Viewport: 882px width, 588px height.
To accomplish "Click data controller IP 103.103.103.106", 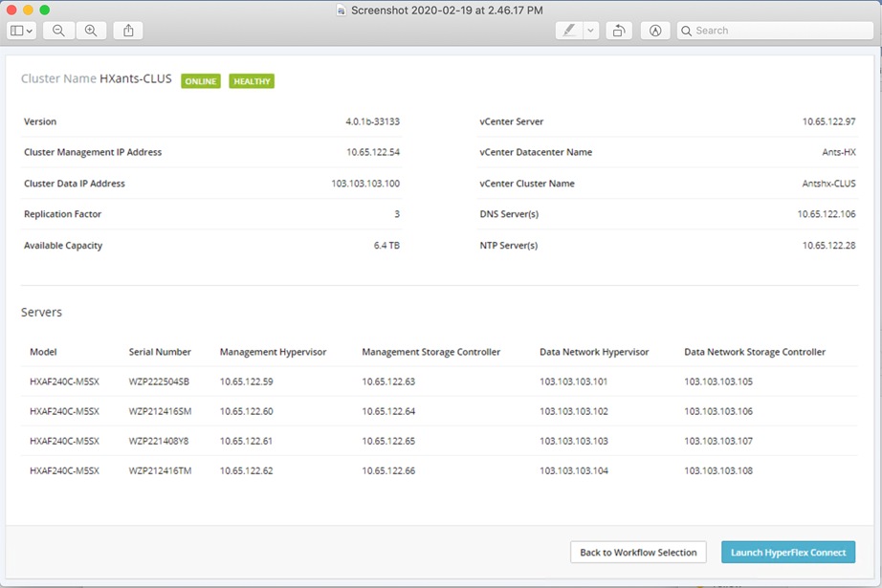I will coord(718,411).
